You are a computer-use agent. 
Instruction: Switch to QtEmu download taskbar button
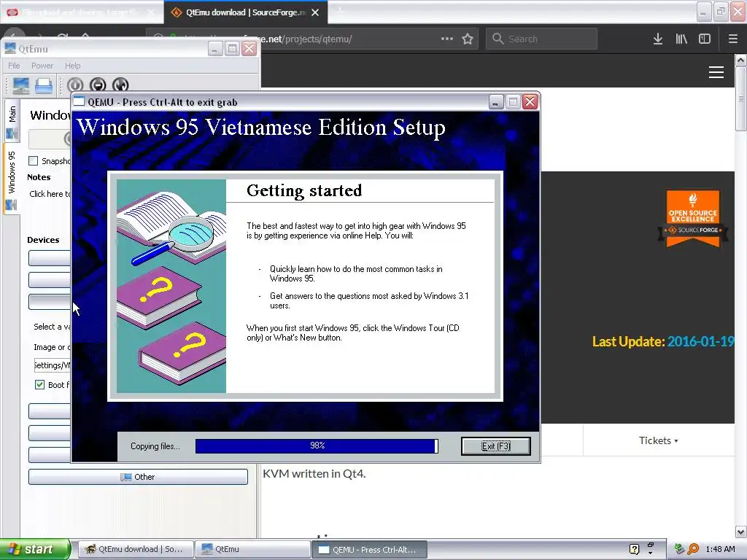click(135, 549)
